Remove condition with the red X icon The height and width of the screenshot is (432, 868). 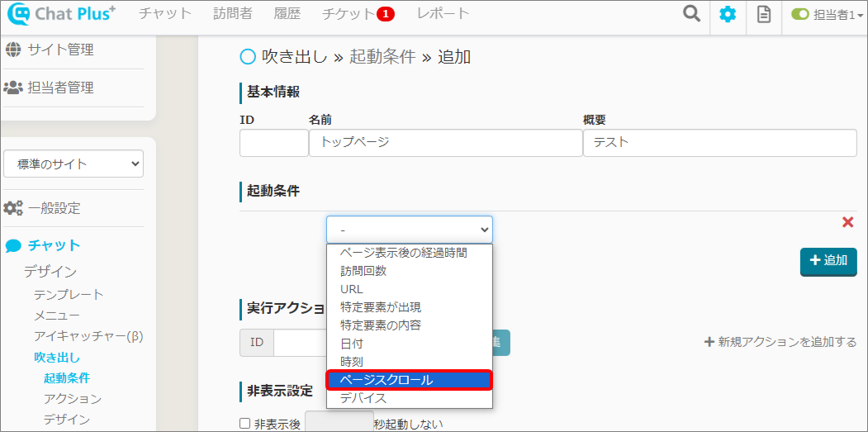[847, 222]
